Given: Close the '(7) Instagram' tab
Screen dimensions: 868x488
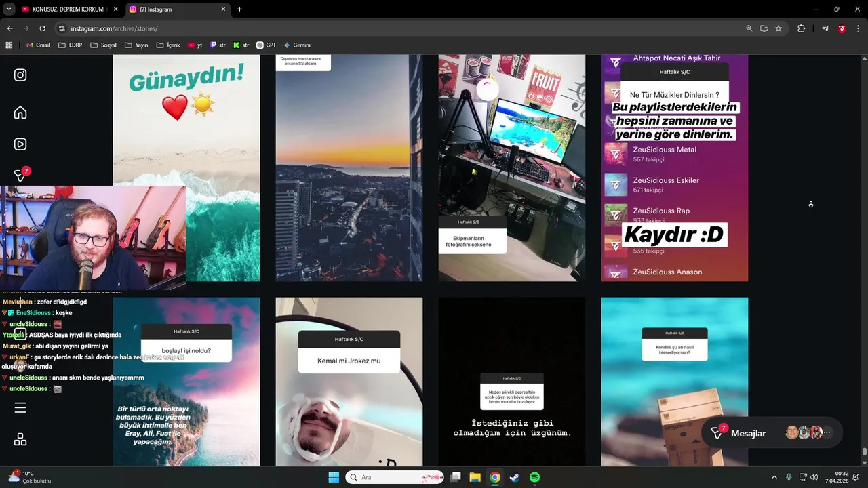Looking at the screenshot, I should (x=223, y=9).
